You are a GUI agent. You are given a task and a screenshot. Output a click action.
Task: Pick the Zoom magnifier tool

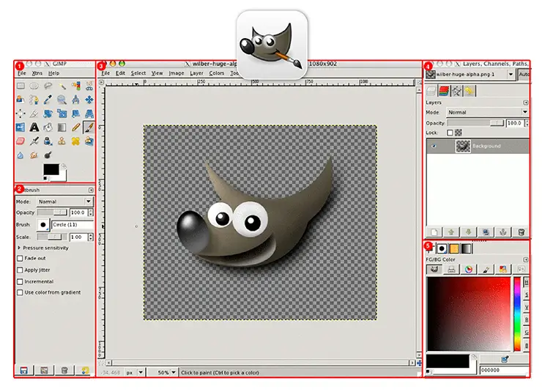(62, 100)
